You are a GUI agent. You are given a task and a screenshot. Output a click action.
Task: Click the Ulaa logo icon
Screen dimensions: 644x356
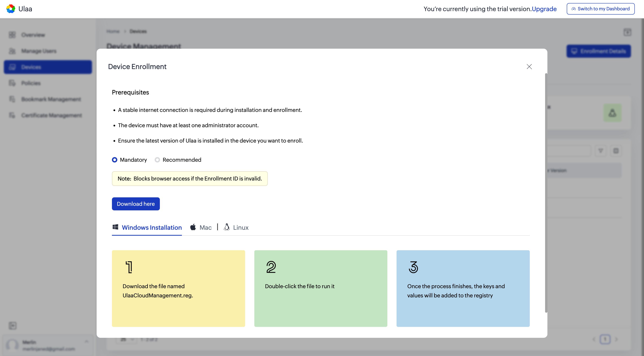(11, 9)
